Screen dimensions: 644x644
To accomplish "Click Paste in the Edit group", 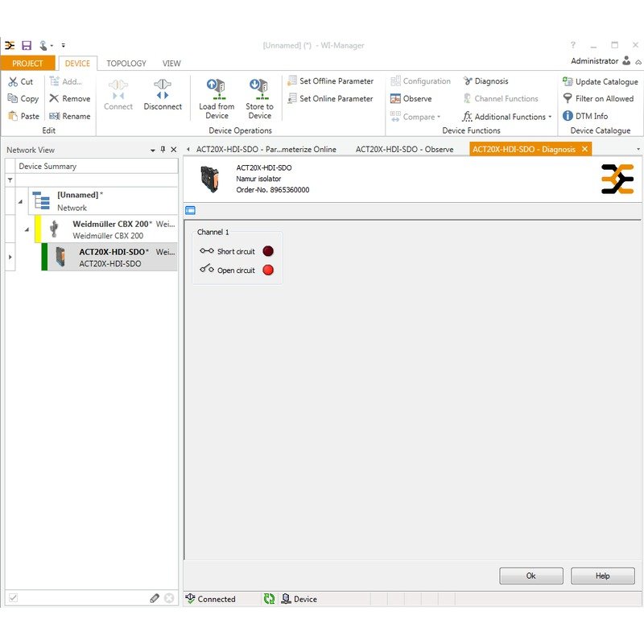I will (x=24, y=116).
